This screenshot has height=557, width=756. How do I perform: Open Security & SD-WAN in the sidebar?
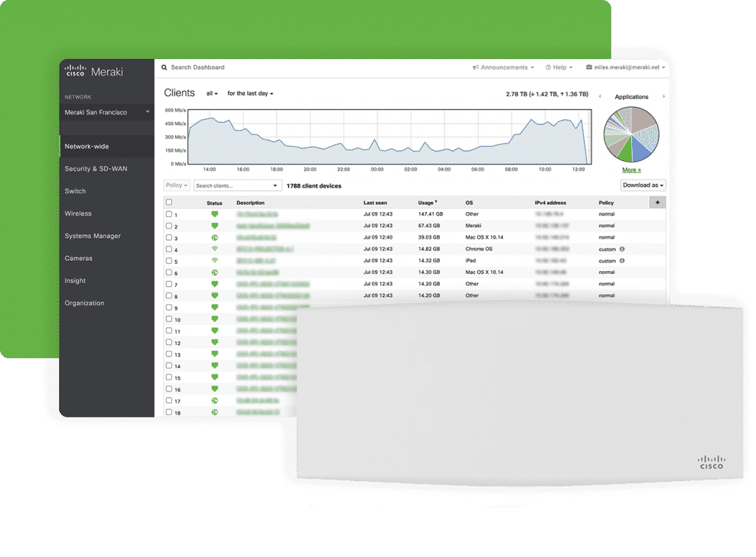tap(96, 168)
